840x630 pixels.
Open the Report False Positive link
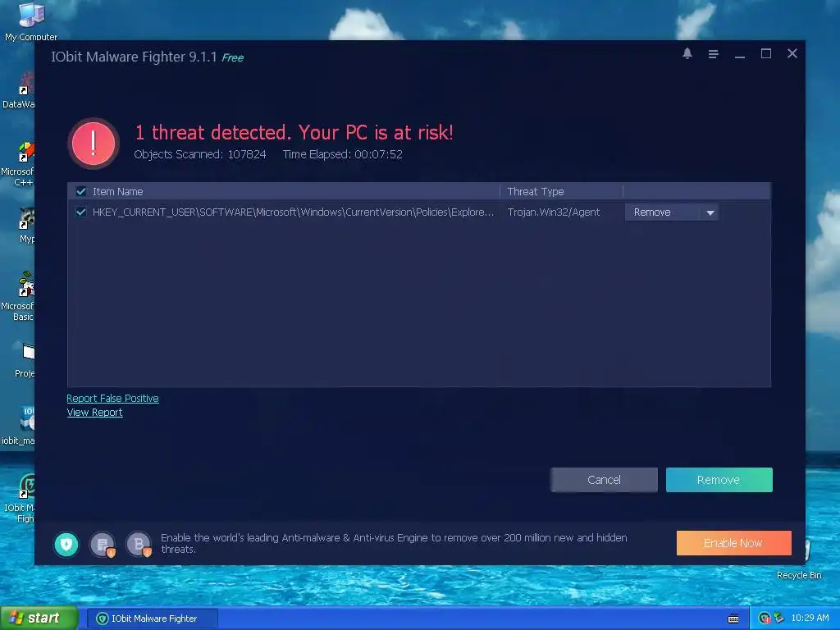pyautogui.click(x=112, y=398)
